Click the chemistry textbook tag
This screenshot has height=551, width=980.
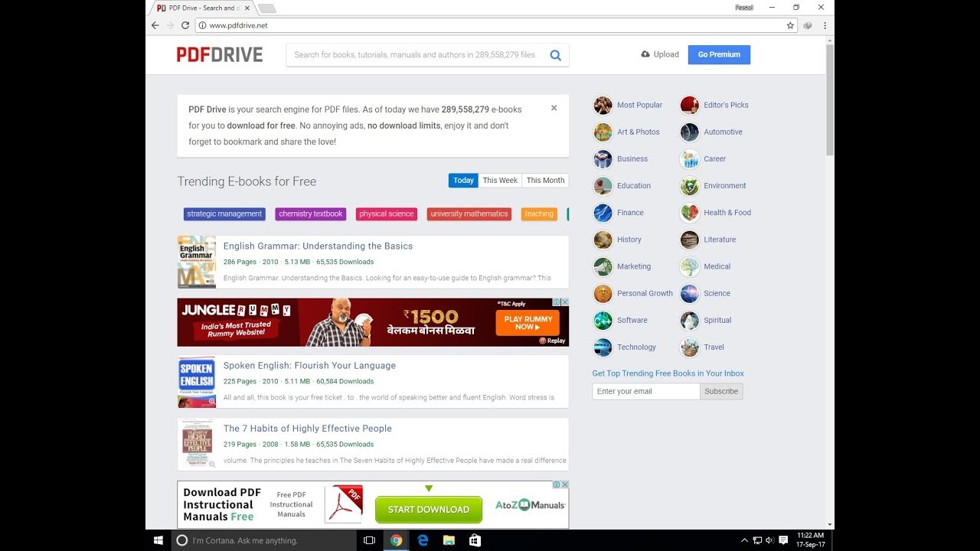(x=311, y=214)
